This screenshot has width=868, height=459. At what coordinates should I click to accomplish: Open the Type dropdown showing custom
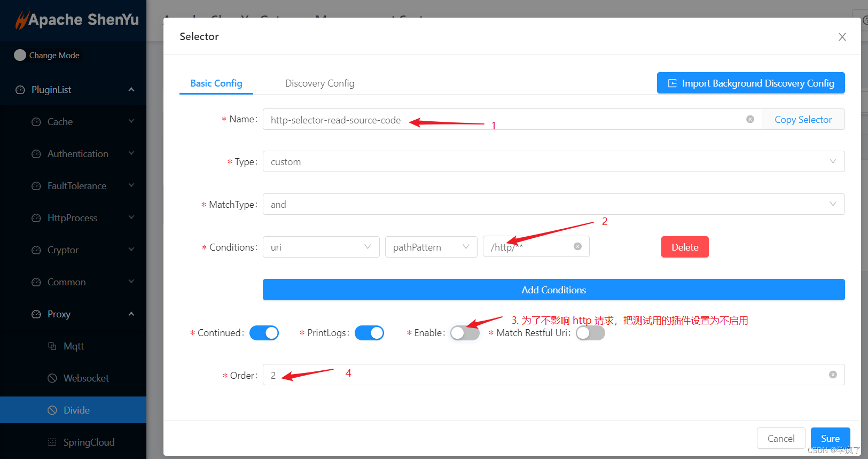pos(554,161)
